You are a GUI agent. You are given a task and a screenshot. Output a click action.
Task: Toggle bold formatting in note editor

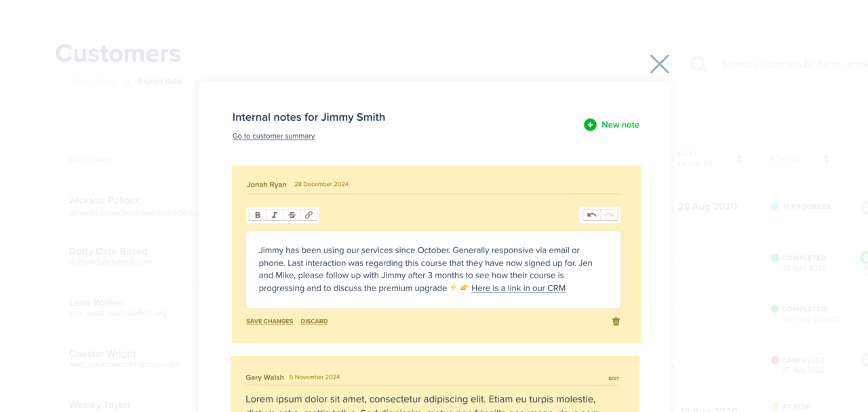[258, 215]
